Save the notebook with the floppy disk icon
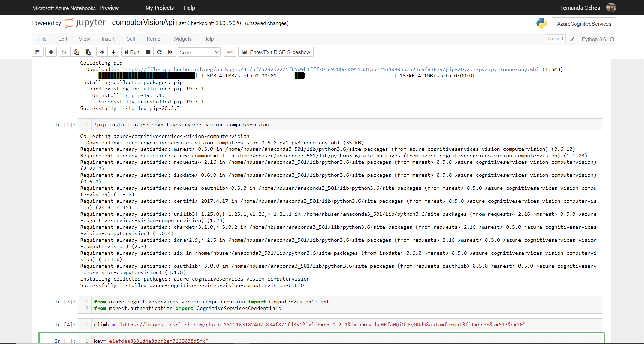 [38, 52]
